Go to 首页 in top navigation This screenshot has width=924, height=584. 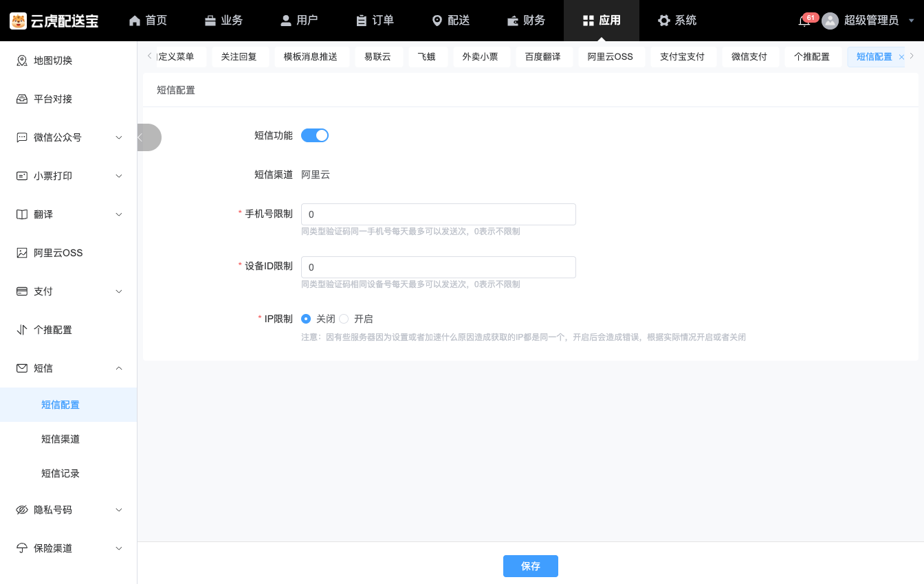pyautogui.click(x=148, y=21)
